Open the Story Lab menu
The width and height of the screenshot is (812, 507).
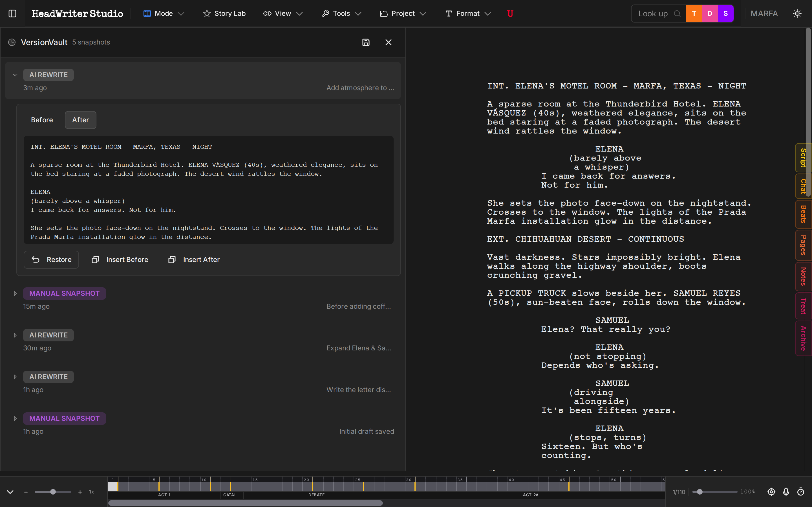[x=224, y=14]
